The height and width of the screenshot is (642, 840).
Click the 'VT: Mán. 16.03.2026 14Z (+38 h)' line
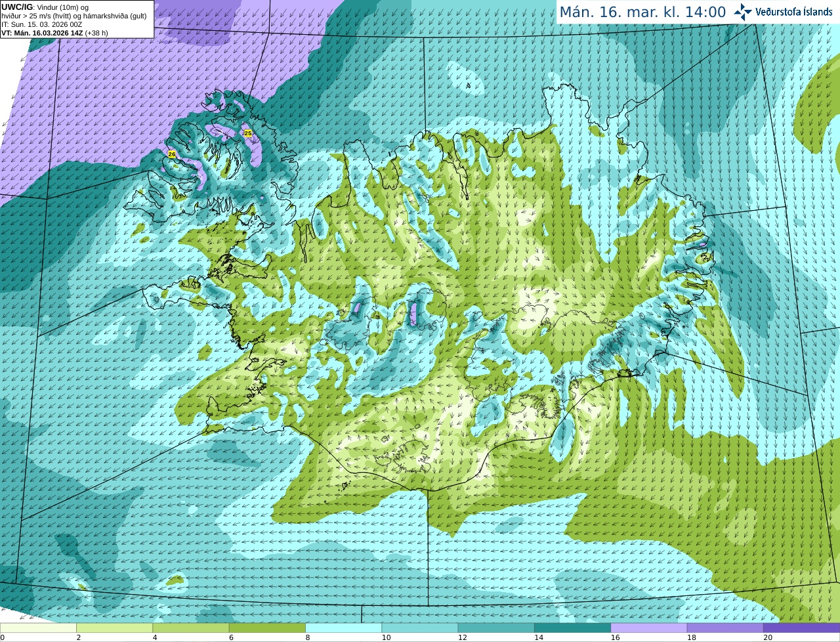coord(55,33)
